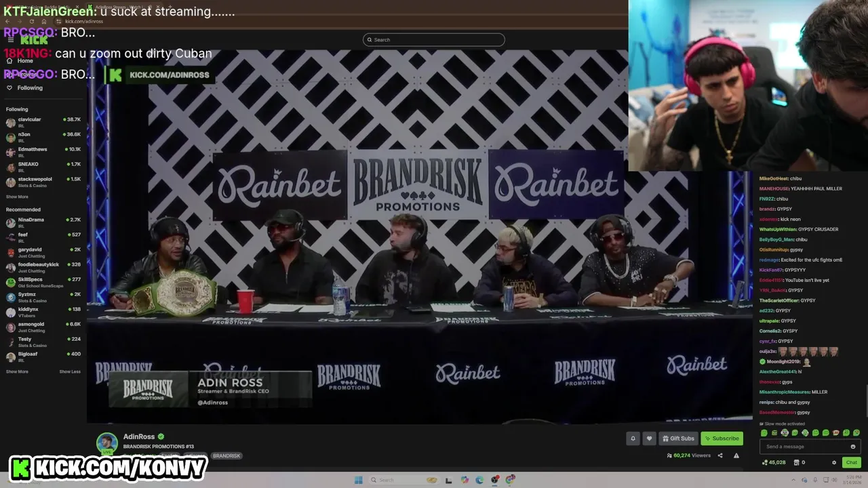Click the chat panel scrollbar

pyautogui.click(x=865, y=400)
